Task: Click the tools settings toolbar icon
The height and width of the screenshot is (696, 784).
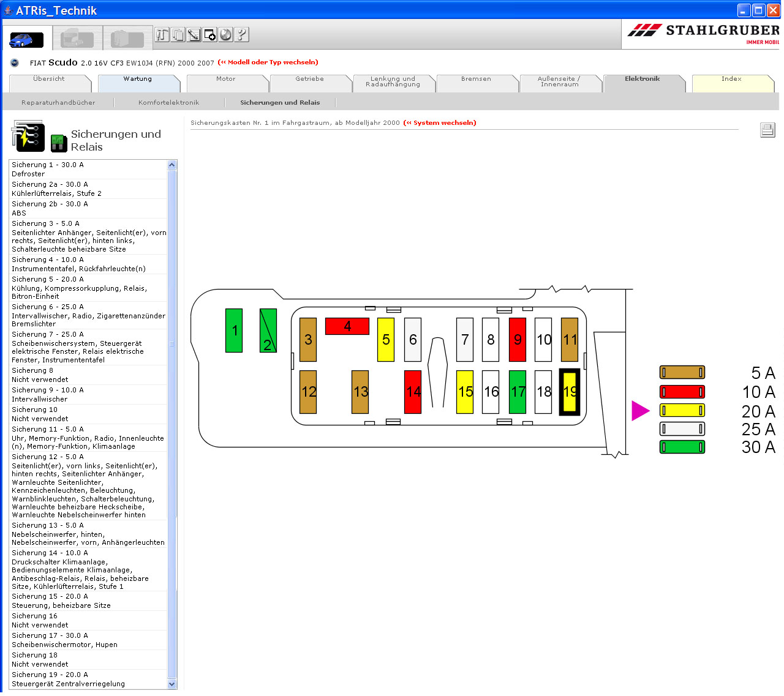Action: click(162, 35)
